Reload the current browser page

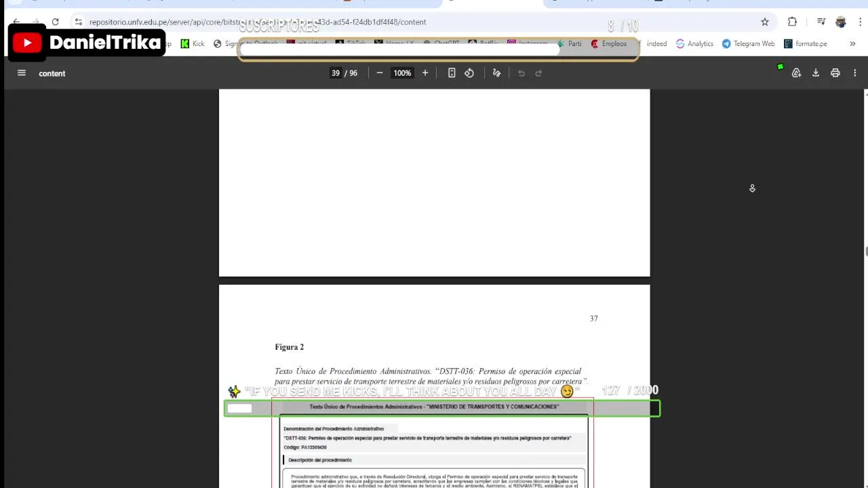(55, 22)
